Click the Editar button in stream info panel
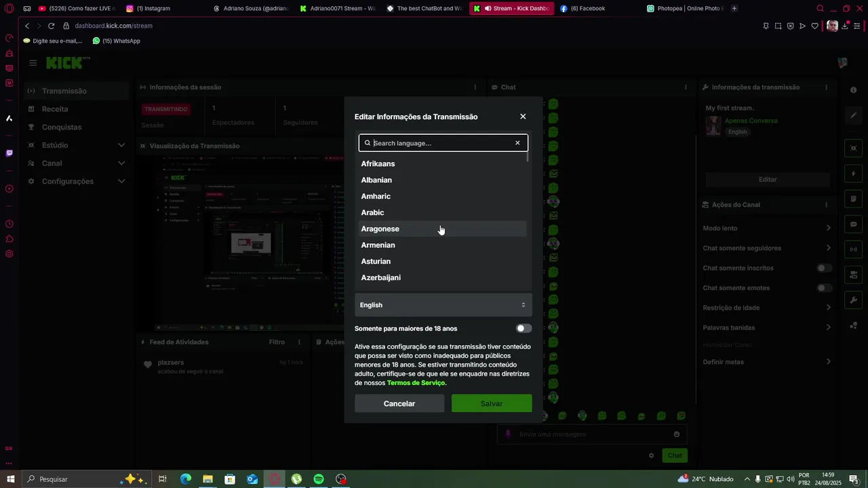This screenshot has width=868, height=488. pyautogui.click(x=768, y=180)
